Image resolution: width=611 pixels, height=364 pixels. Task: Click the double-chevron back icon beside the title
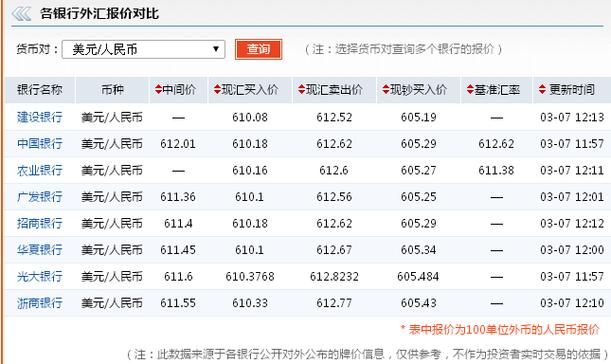tap(21, 14)
